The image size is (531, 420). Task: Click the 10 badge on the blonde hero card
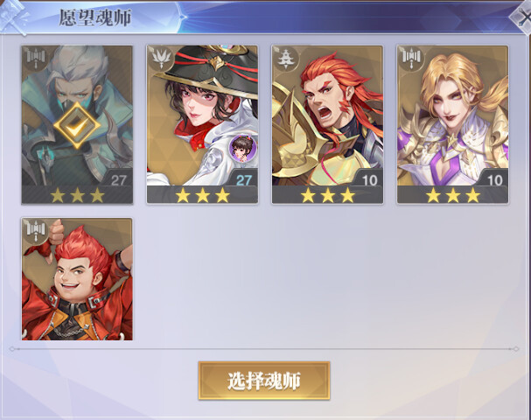point(494,180)
